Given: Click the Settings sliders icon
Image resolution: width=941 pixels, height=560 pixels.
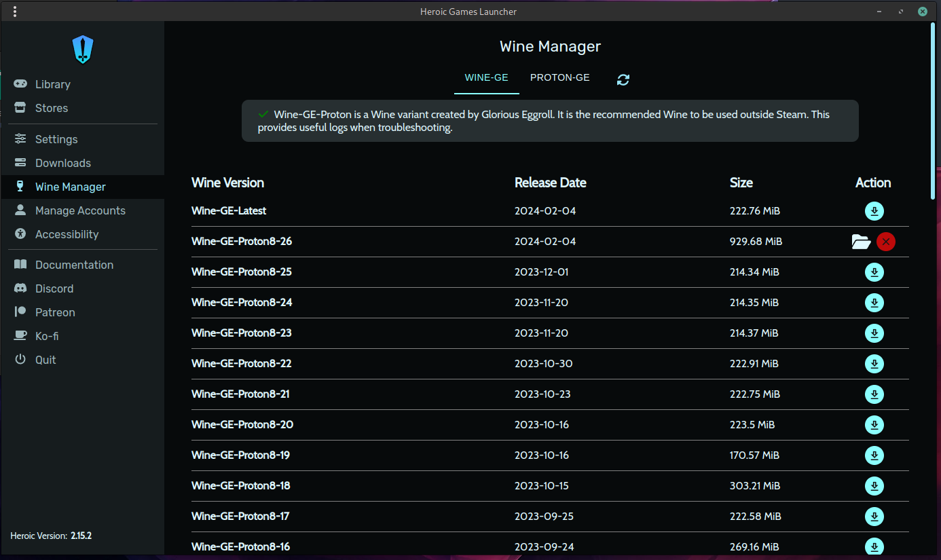Looking at the screenshot, I should point(21,138).
